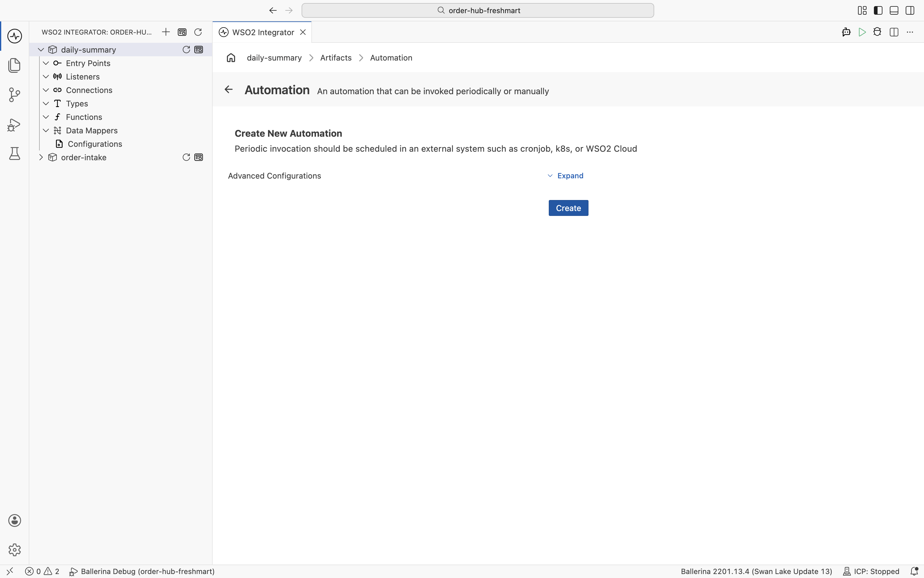Show overview for order-intake row
Screen dimensions: 924x578
click(199, 157)
